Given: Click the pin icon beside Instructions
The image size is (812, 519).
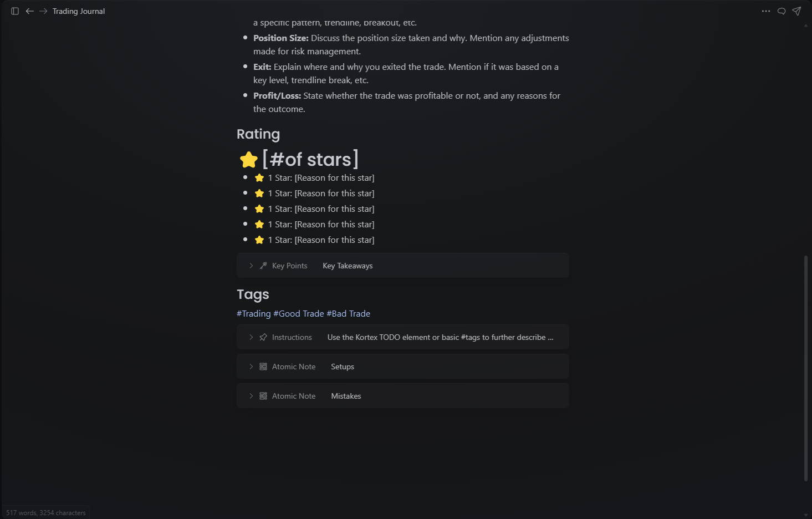Looking at the screenshot, I should (263, 337).
